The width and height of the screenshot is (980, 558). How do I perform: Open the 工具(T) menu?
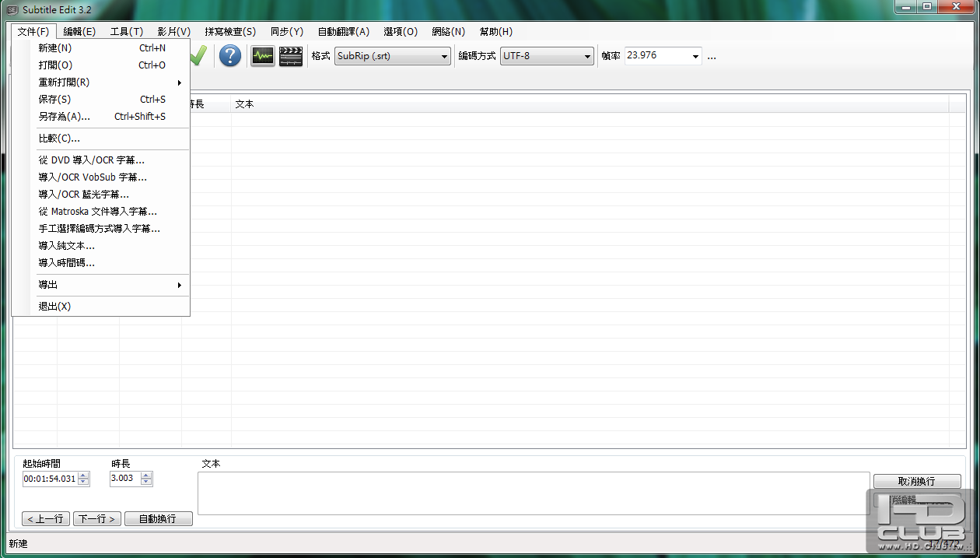(127, 32)
